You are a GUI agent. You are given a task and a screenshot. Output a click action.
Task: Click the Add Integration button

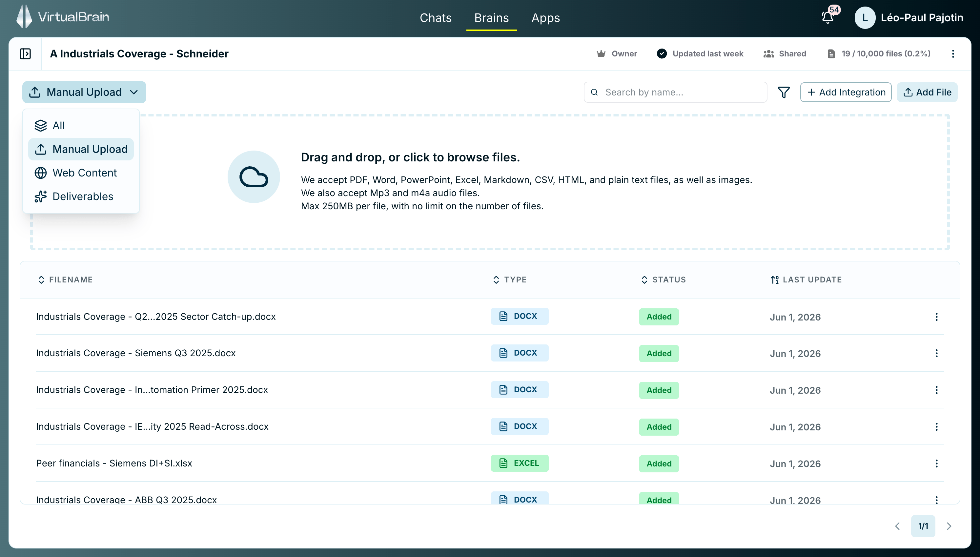[846, 92]
